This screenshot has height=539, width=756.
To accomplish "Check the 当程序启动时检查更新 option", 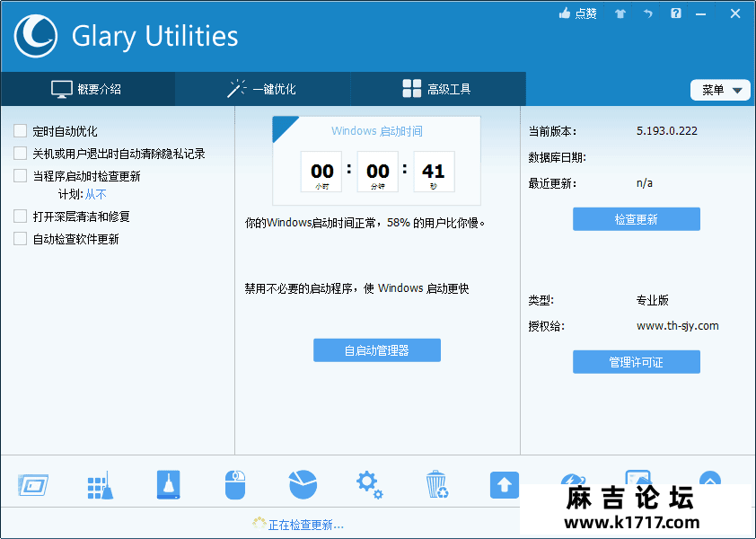I will tap(21, 176).
